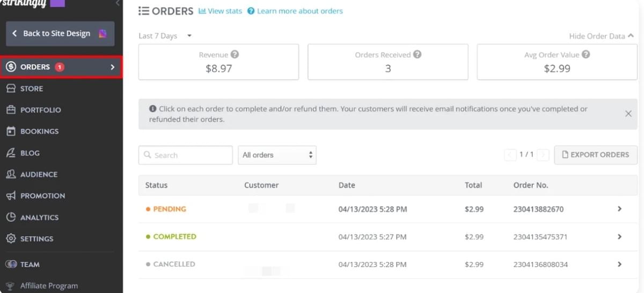Open the All orders filter dropdown
The image size is (644, 293).
click(277, 155)
